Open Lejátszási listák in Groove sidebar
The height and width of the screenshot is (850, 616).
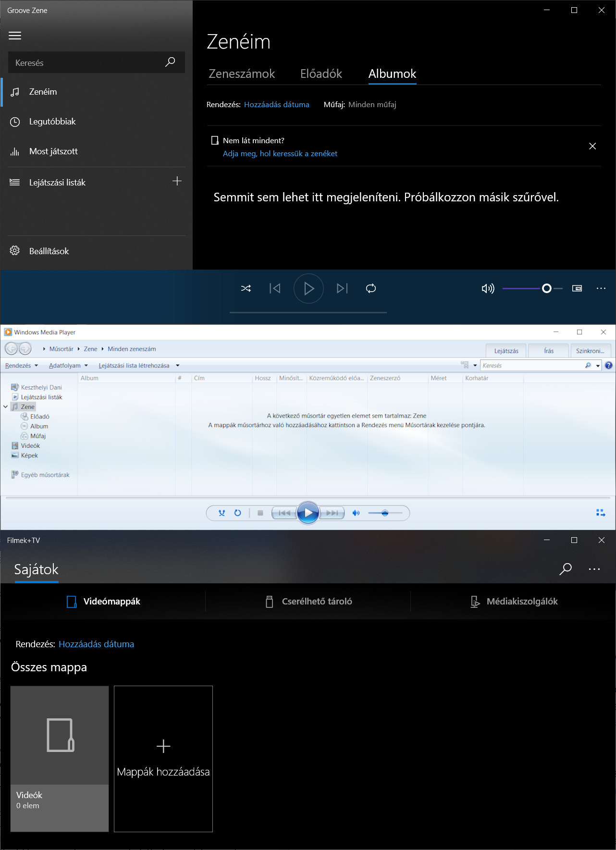click(57, 183)
